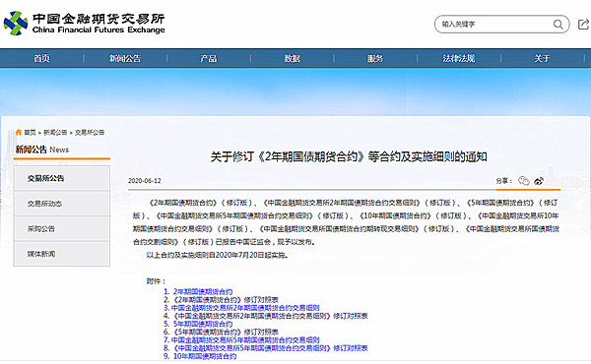Select 交易所公告 in the sidebar
This screenshot has width=591, height=364.
tap(62, 178)
